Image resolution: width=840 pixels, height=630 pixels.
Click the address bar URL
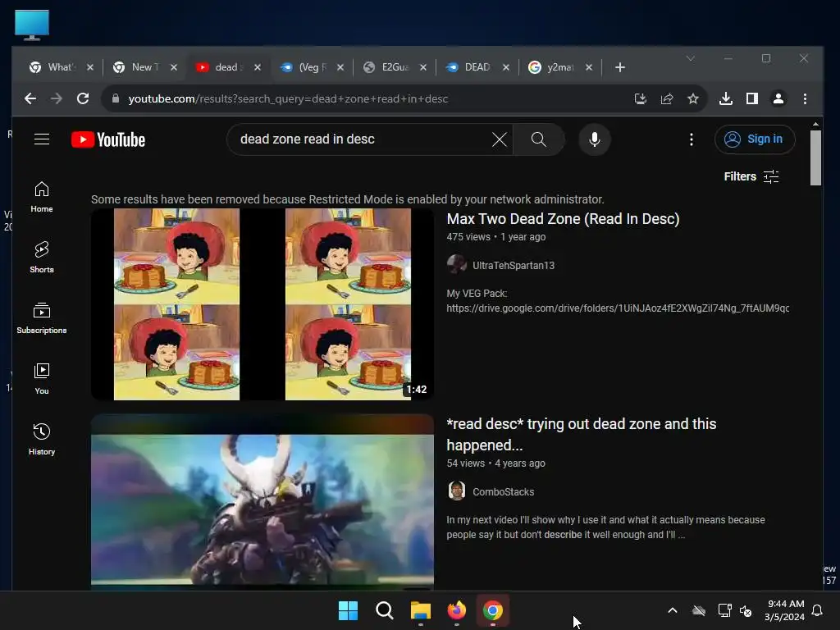pos(288,99)
